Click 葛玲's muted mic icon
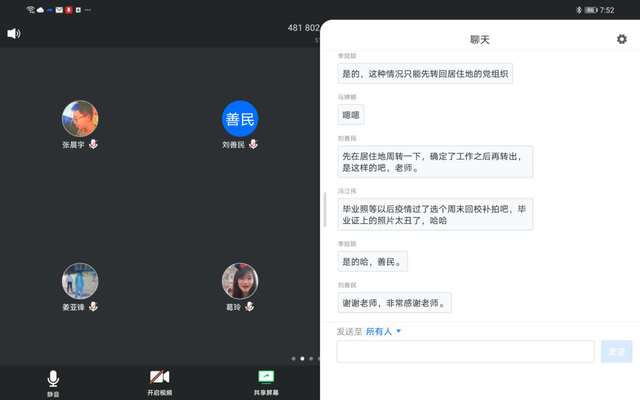 coord(248,307)
